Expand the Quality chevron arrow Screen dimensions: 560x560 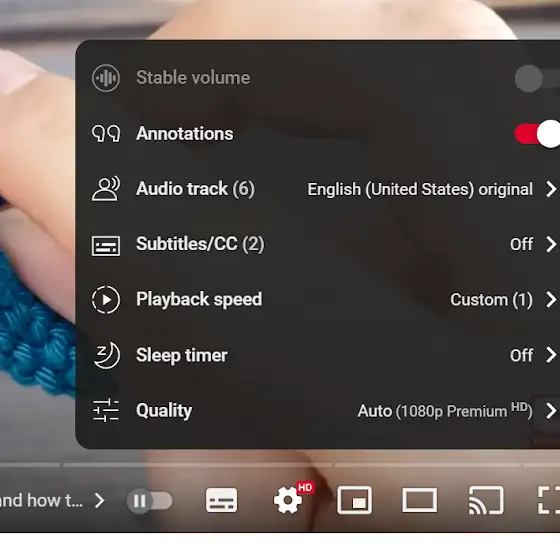point(551,411)
